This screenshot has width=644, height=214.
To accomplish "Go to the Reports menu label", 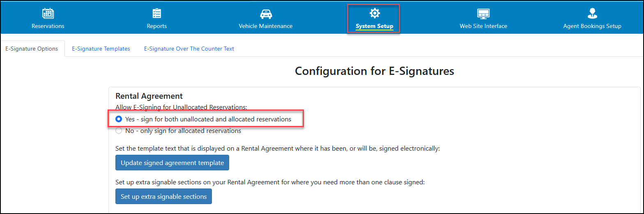I will 157,26.
